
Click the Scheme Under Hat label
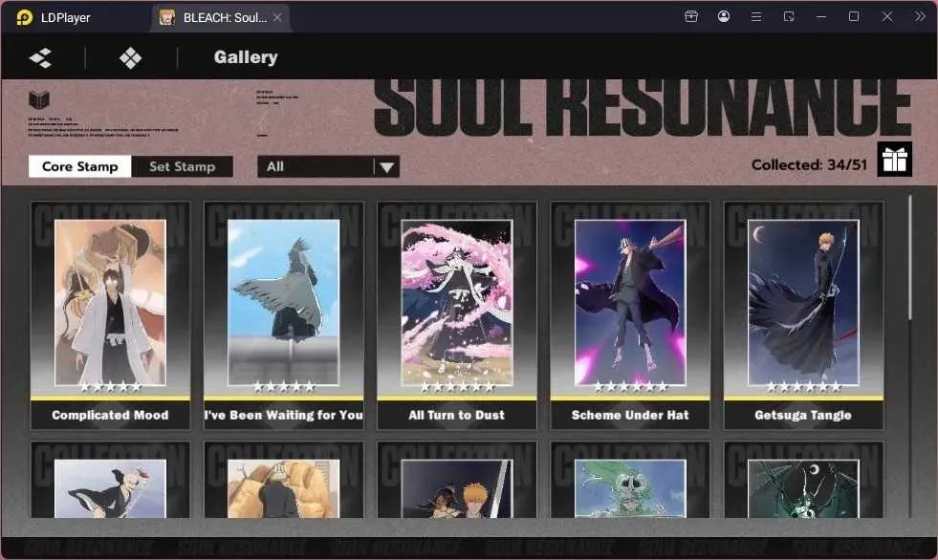630,415
